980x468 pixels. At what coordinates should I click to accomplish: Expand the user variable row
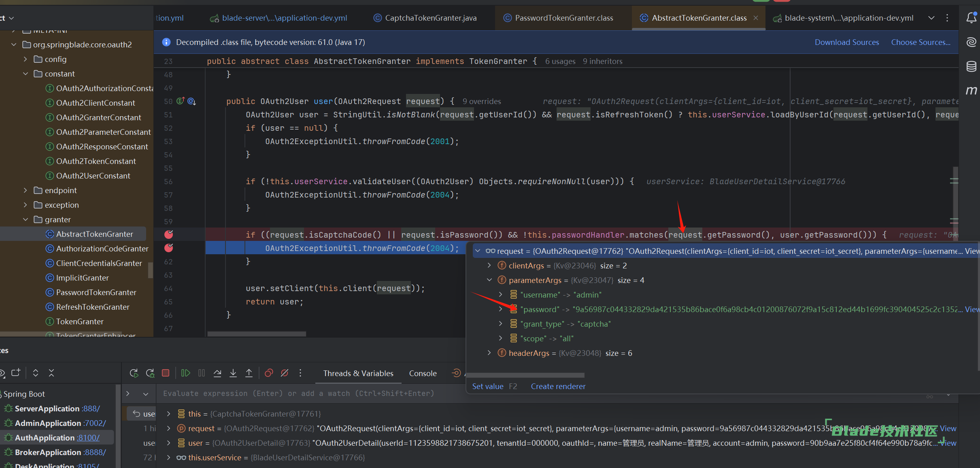(168, 443)
